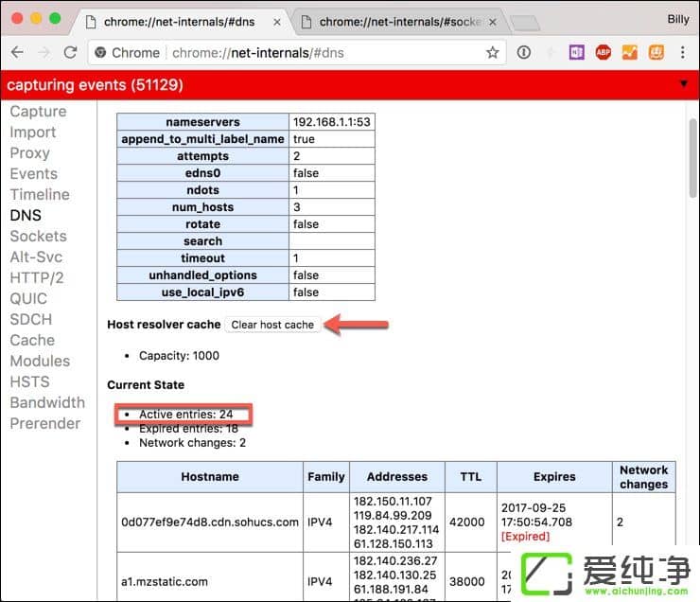
Task: Click the orange chart extension icon
Action: coord(629,53)
